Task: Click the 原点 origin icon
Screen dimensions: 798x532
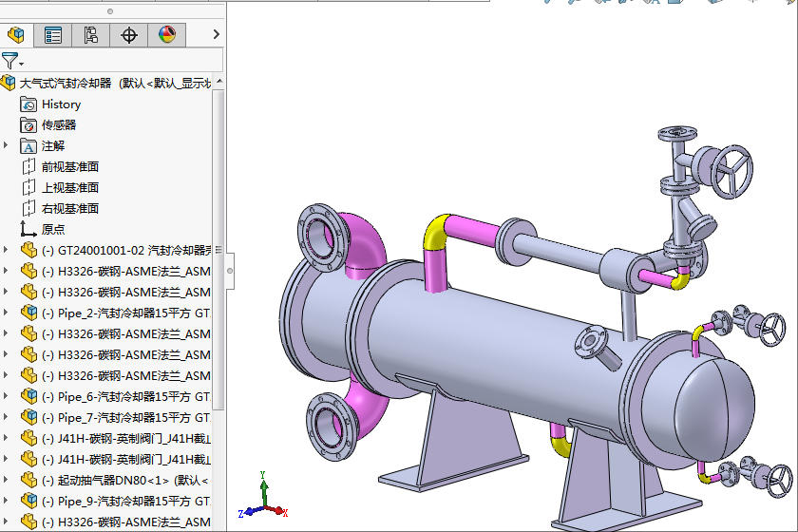Action: [x=28, y=229]
